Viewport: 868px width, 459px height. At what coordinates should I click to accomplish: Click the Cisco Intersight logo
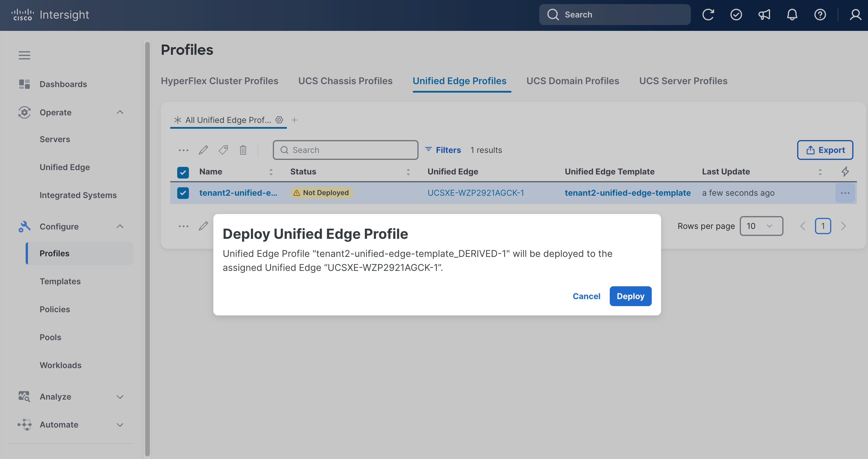tap(50, 15)
